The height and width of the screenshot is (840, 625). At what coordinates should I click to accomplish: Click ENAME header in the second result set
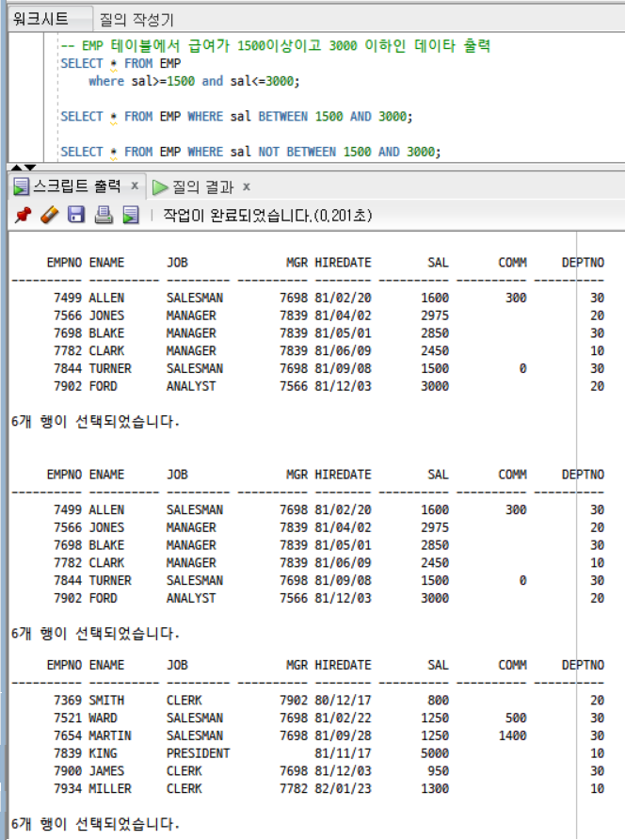(106, 474)
